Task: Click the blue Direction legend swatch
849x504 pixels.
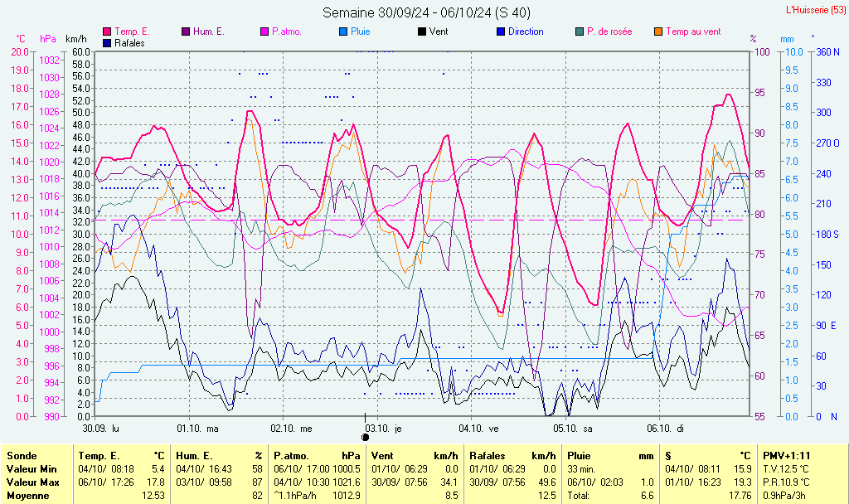Action: pyautogui.click(x=501, y=32)
